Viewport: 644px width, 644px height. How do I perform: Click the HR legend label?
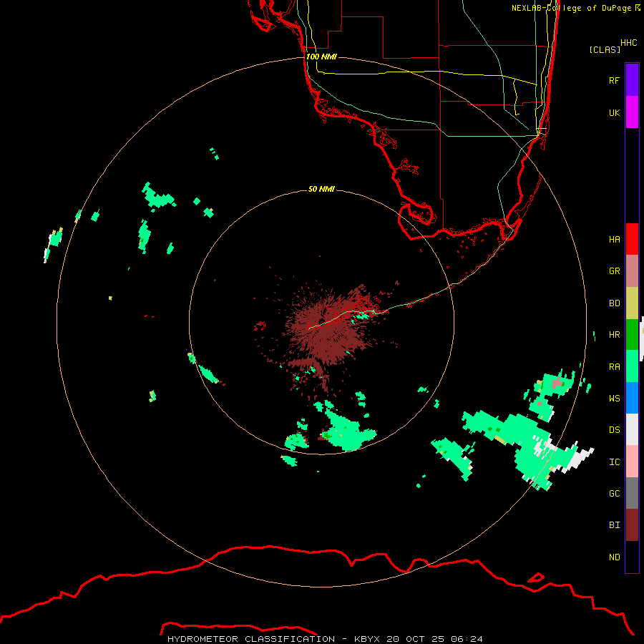pos(614,335)
